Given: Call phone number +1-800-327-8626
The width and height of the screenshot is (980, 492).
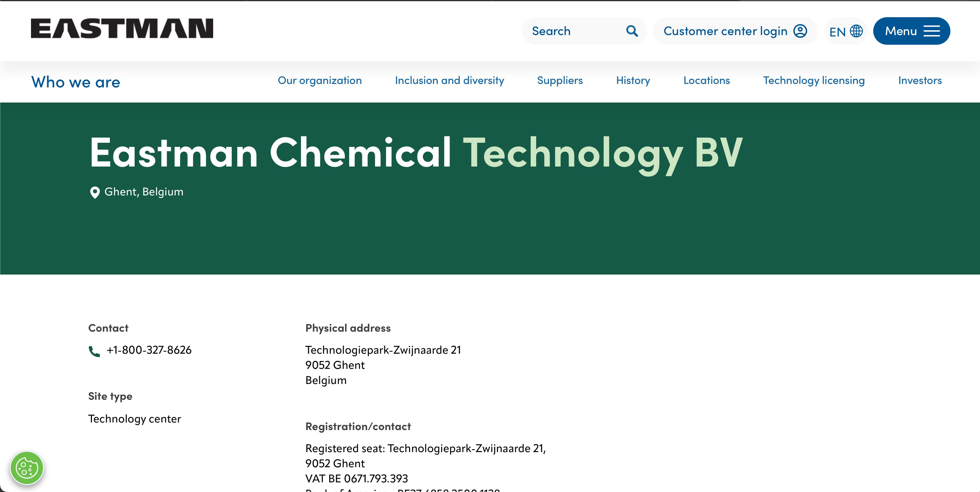Looking at the screenshot, I should click(149, 350).
